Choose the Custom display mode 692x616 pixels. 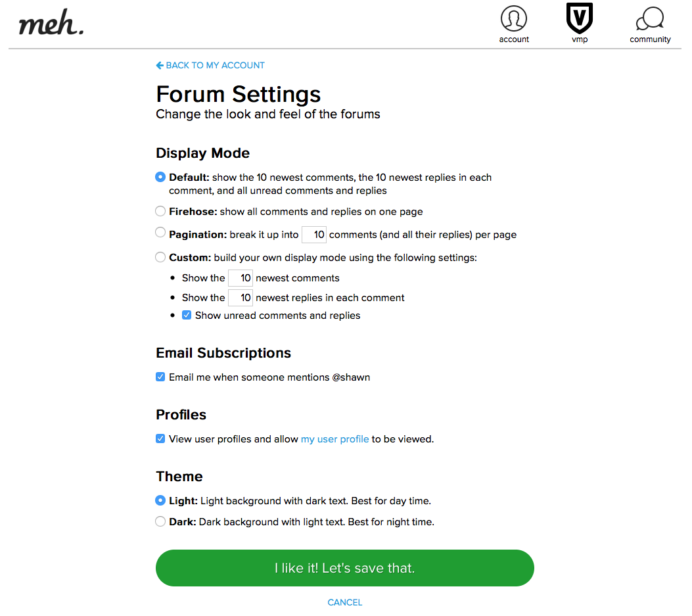point(160,257)
